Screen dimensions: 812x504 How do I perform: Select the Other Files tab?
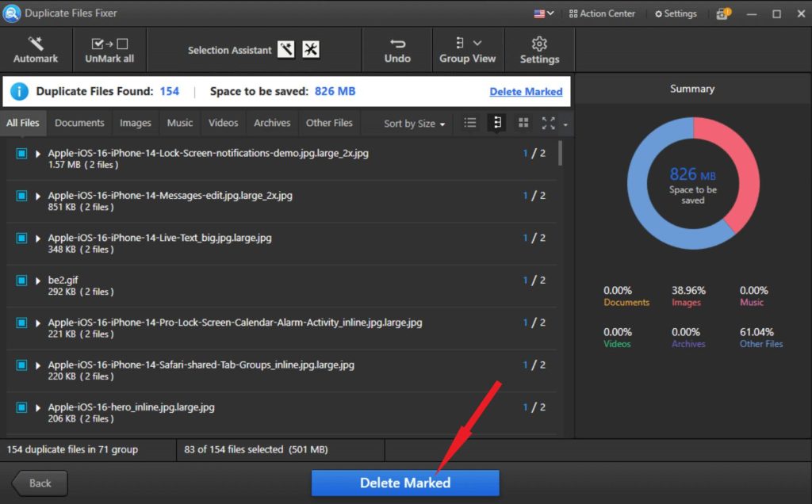point(329,123)
